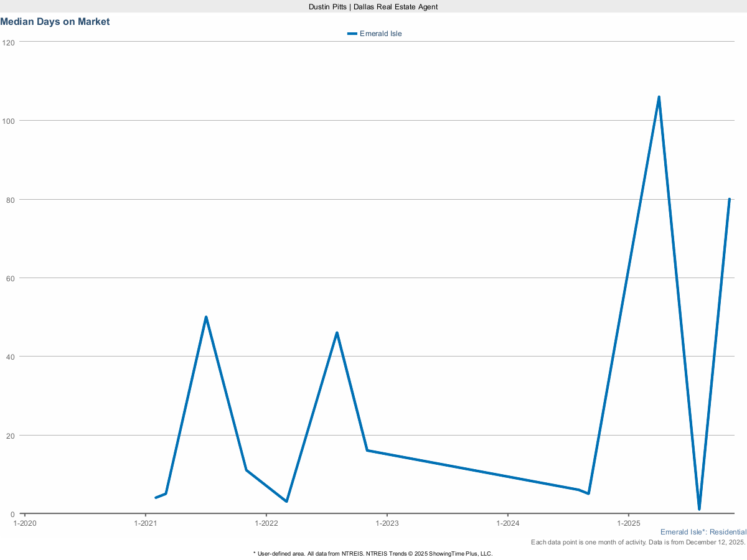Select the 1-2021 axis label
747x560 pixels.
pyautogui.click(x=147, y=523)
